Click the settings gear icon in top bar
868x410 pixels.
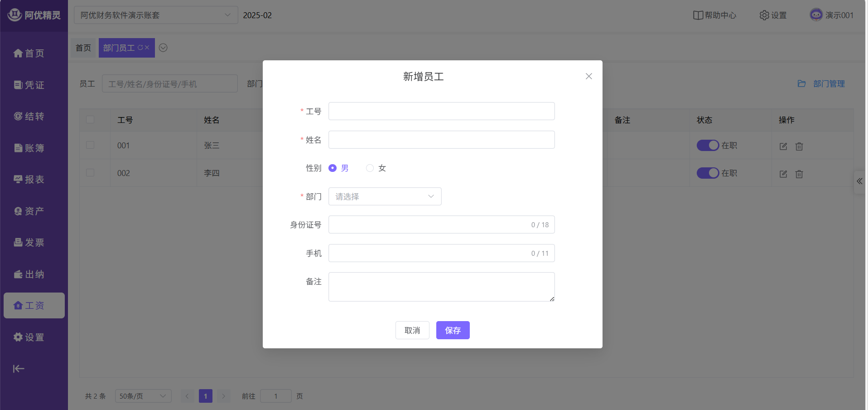click(x=764, y=15)
